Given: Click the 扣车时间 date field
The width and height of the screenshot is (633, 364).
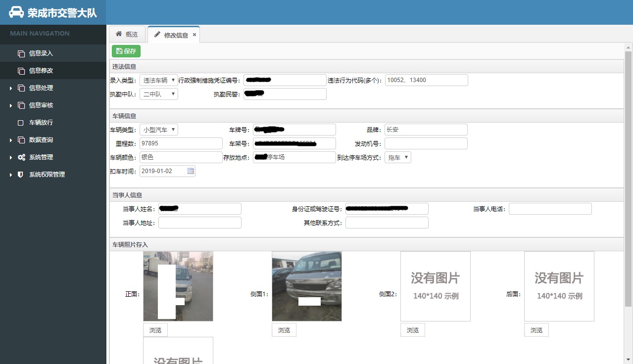Looking at the screenshot, I should (x=167, y=171).
